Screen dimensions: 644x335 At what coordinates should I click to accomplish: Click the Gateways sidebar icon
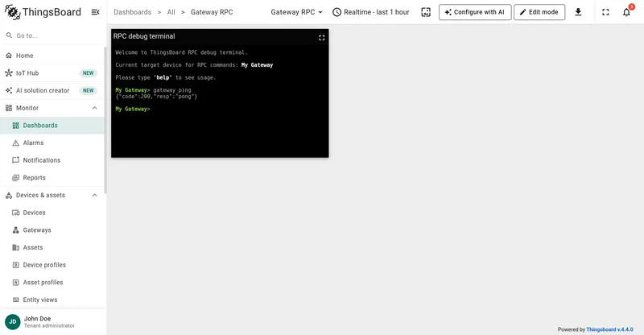pos(15,230)
